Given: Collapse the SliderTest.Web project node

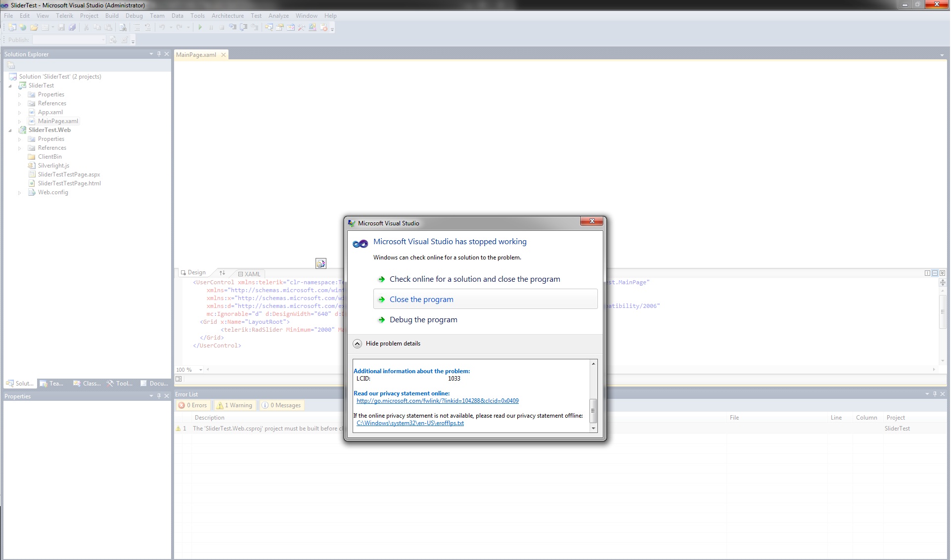Looking at the screenshot, I should coord(10,130).
